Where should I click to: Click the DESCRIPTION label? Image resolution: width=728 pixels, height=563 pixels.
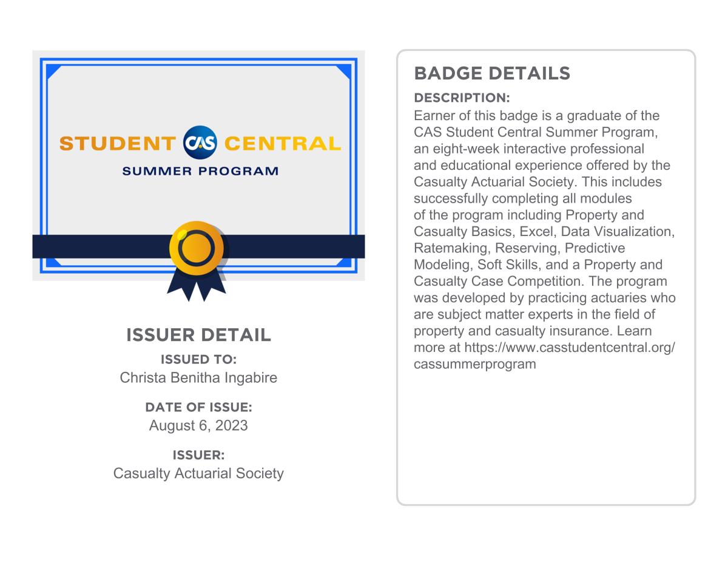[x=462, y=98]
